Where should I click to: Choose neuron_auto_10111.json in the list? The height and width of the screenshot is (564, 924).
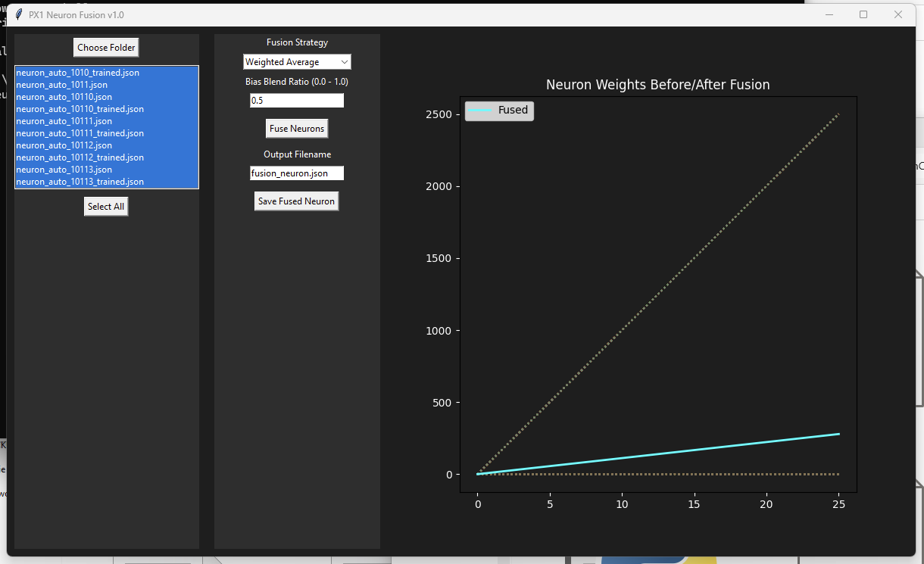(107, 121)
